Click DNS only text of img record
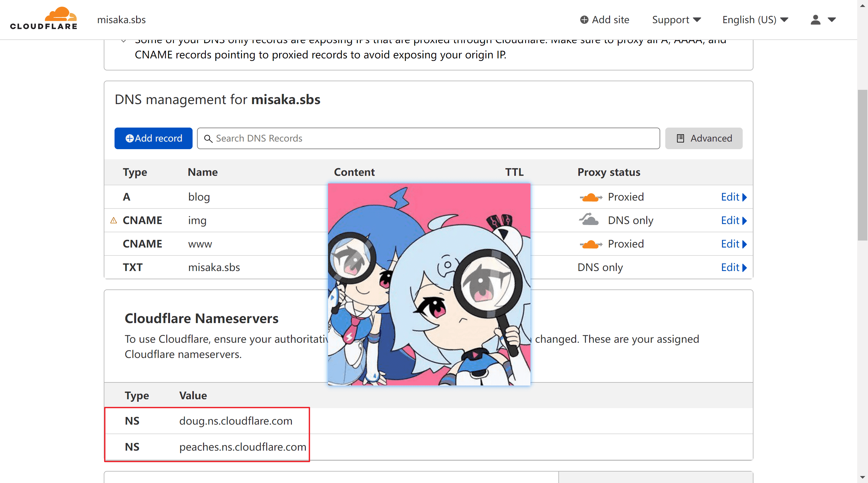Image resolution: width=868 pixels, height=483 pixels. click(x=630, y=221)
